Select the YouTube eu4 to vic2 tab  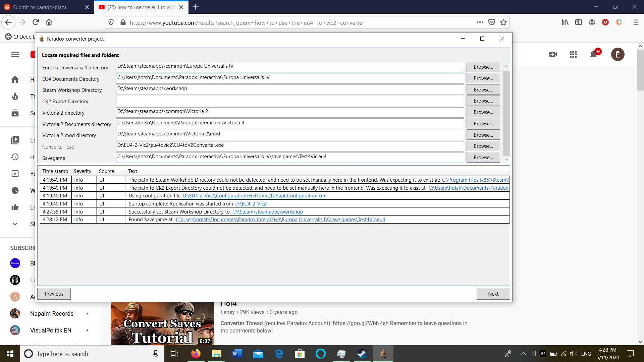(x=141, y=7)
